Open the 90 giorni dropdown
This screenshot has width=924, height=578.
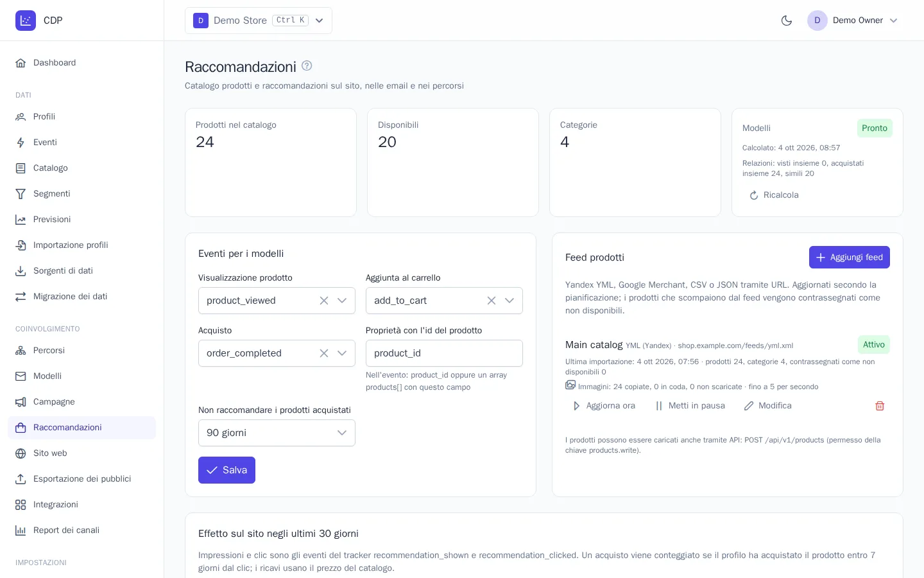click(x=277, y=433)
